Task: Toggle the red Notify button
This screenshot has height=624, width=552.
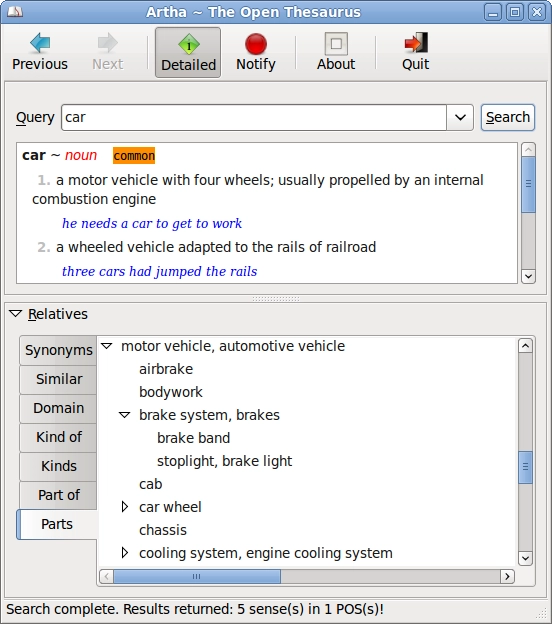Action: pos(256,53)
